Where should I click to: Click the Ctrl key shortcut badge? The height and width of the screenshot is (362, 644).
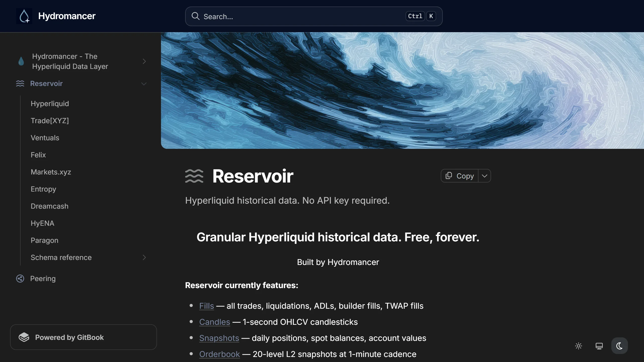click(415, 16)
